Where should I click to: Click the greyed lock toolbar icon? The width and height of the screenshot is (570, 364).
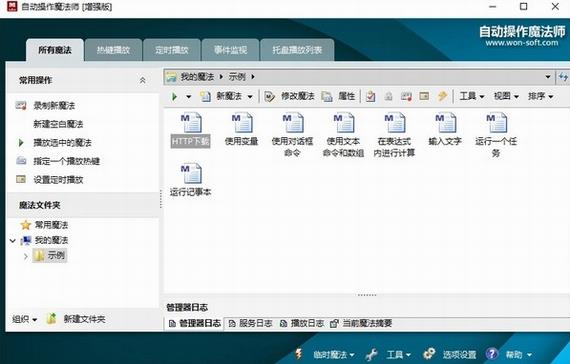pyautogui.click(x=389, y=96)
